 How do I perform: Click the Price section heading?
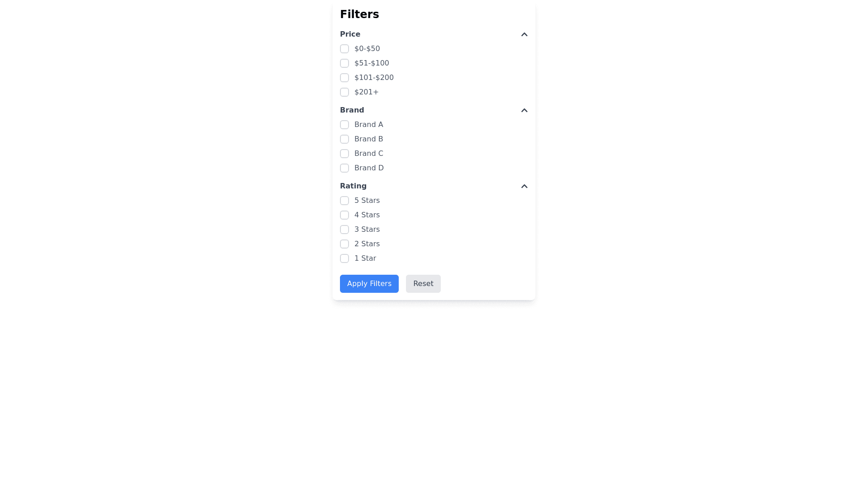350,34
